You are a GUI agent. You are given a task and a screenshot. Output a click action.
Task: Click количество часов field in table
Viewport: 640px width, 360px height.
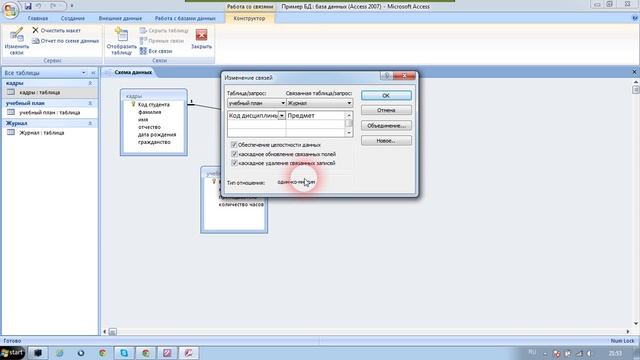pyautogui.click(x=241, y=204)
